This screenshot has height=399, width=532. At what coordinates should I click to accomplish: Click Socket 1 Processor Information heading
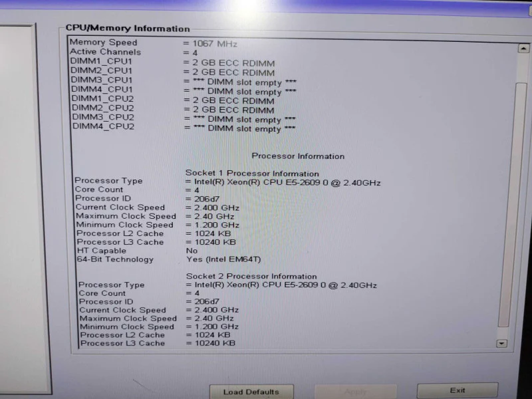click(x=252, y=174)
